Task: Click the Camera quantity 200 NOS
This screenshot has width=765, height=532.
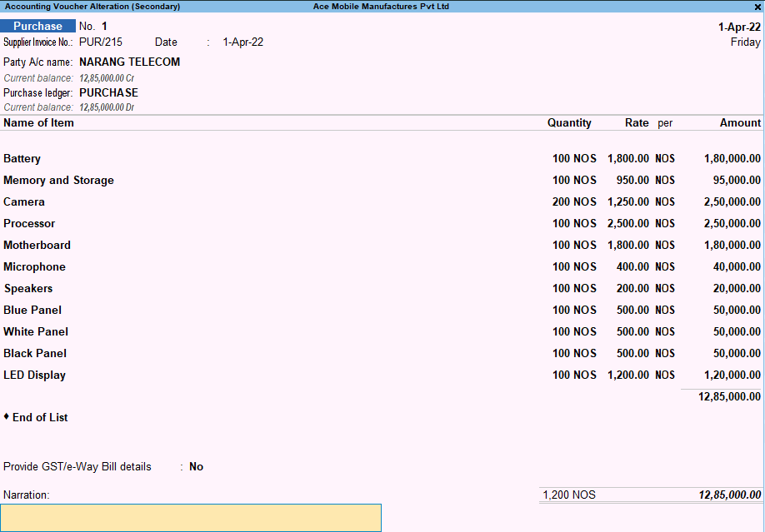Action: click(x=574, y=202)
